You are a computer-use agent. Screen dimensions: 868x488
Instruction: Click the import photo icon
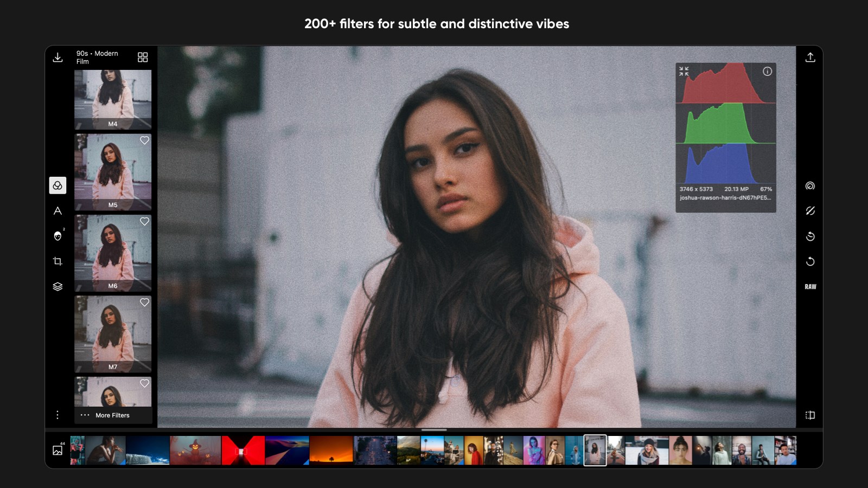(x=58, y=57)
